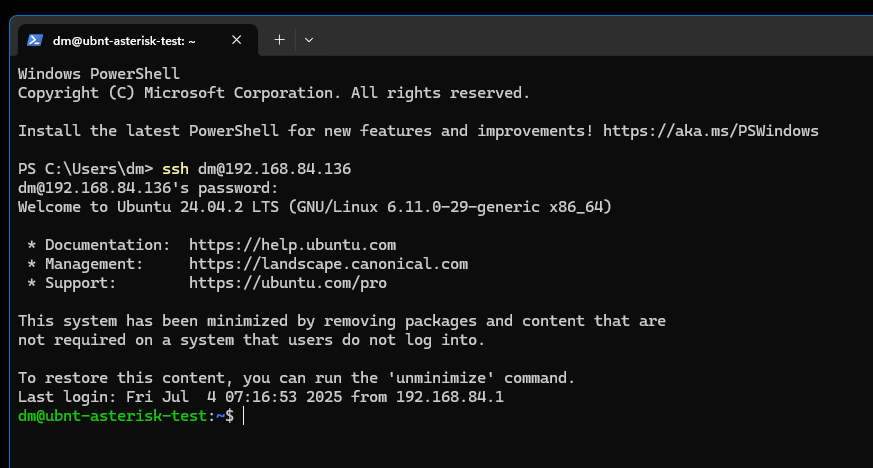Click the 'Documentation:' label
Screen dimensions: 873x468
[x=107, y=245]
